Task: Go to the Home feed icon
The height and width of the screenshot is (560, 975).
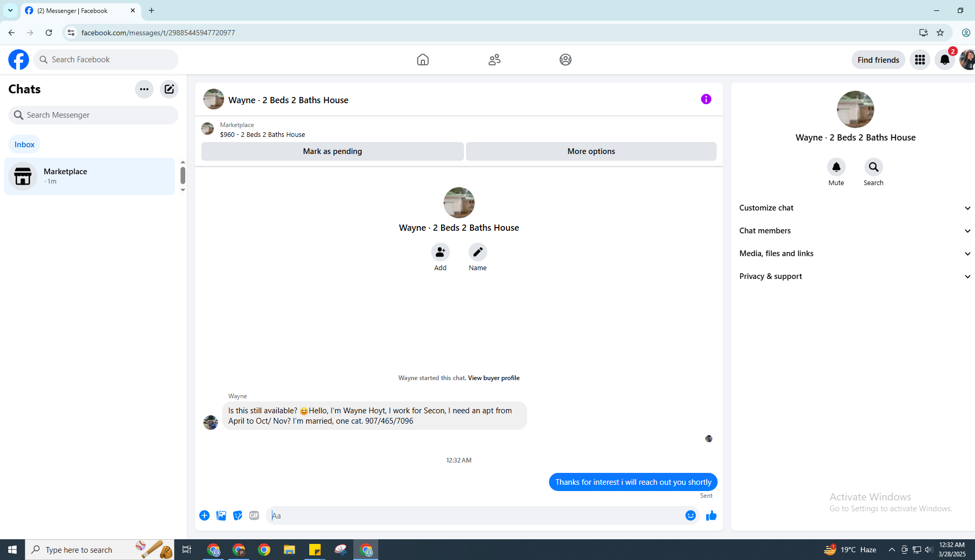Action: [423, 60]
